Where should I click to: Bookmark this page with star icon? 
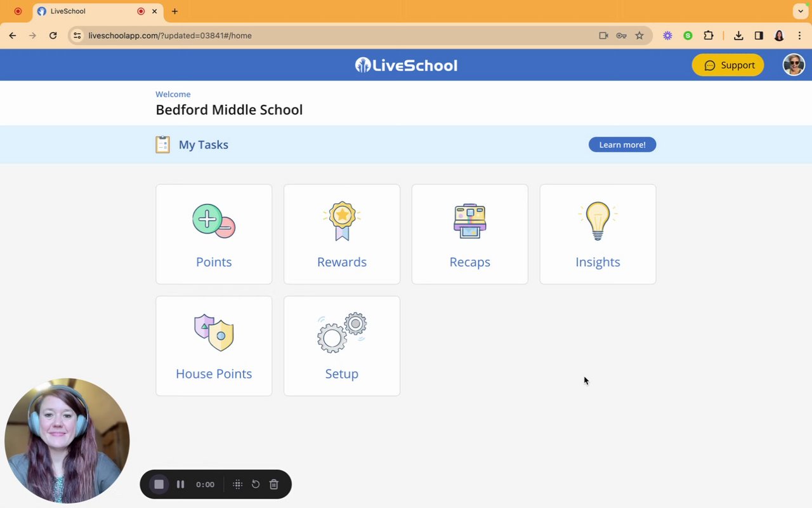tap(639, 36)
